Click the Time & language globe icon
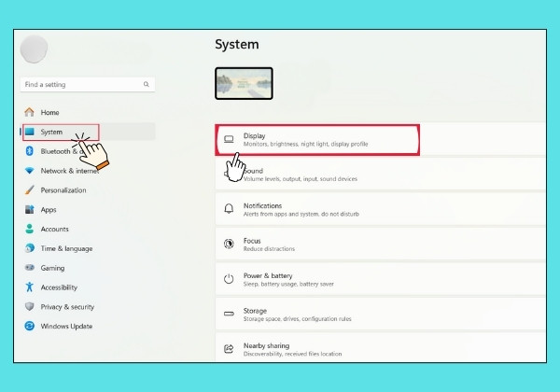 tap(30, 248)
